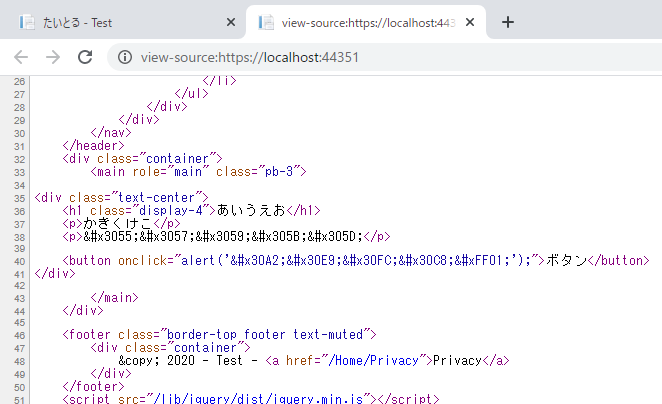Click the browser forward arrow
662x404 pixels.
pyautogui.click(x=53, y=57)
